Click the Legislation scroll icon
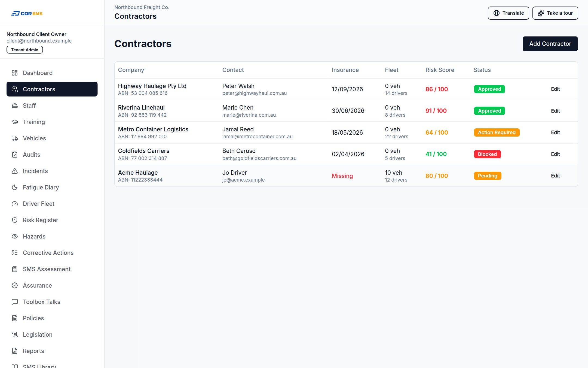This screenshot has width=588, height=368. (15, 334)
